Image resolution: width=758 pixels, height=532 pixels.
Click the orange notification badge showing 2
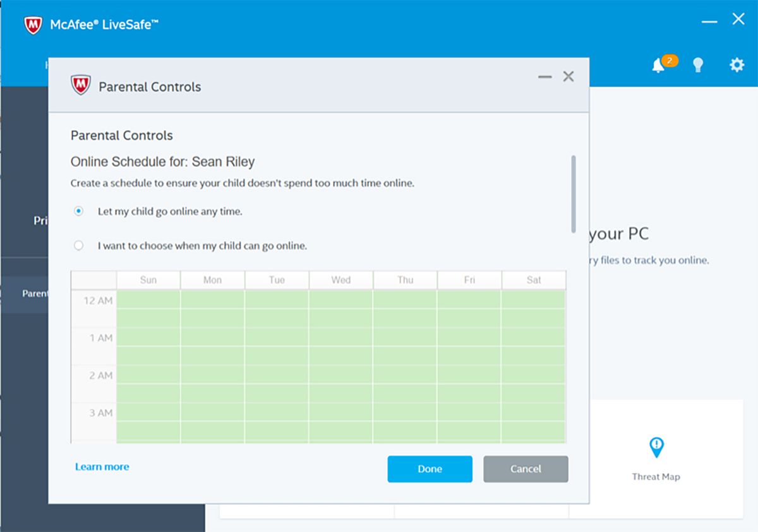point(669,60)
